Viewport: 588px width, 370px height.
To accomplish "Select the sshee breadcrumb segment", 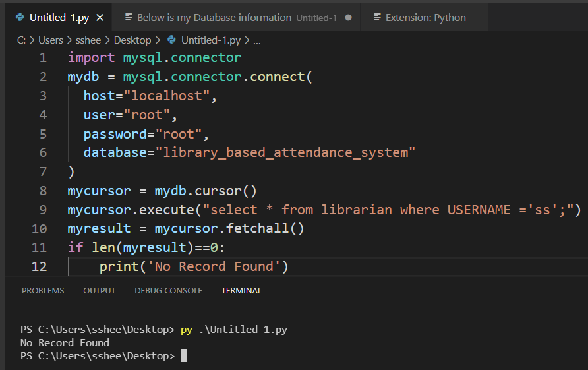I will pyautogui.click(x=88, y=40).
